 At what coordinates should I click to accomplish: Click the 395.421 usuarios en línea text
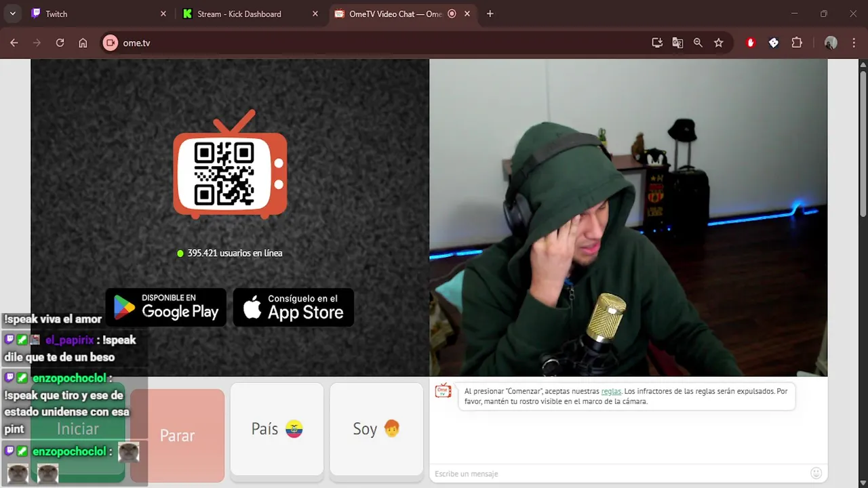coord(235,253)
